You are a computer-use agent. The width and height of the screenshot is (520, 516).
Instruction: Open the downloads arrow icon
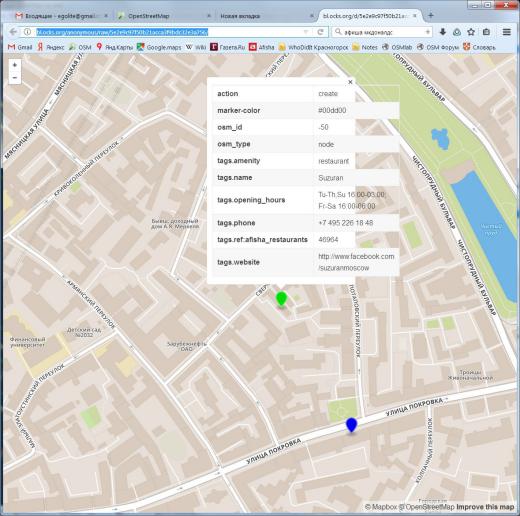coord(443,32)
